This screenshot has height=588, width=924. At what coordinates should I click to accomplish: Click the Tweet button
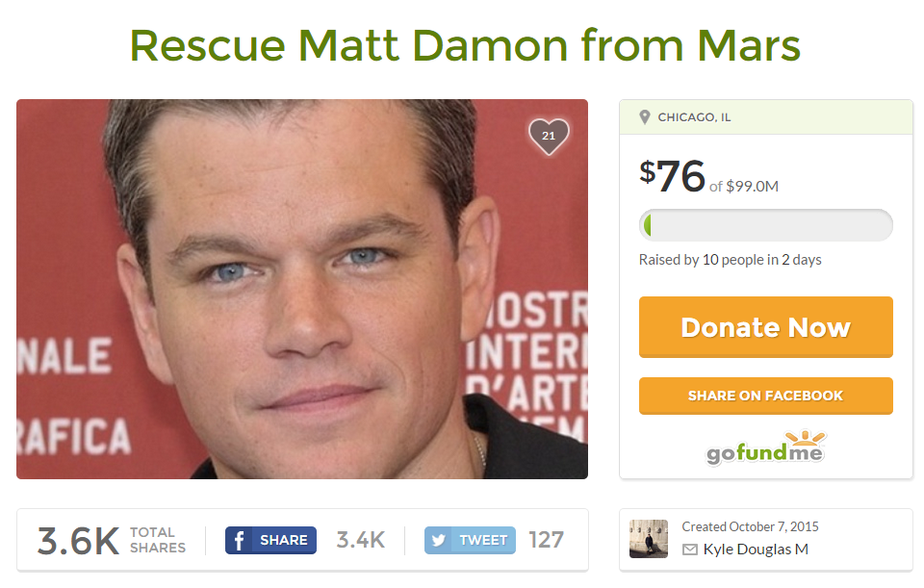point(470,540)
